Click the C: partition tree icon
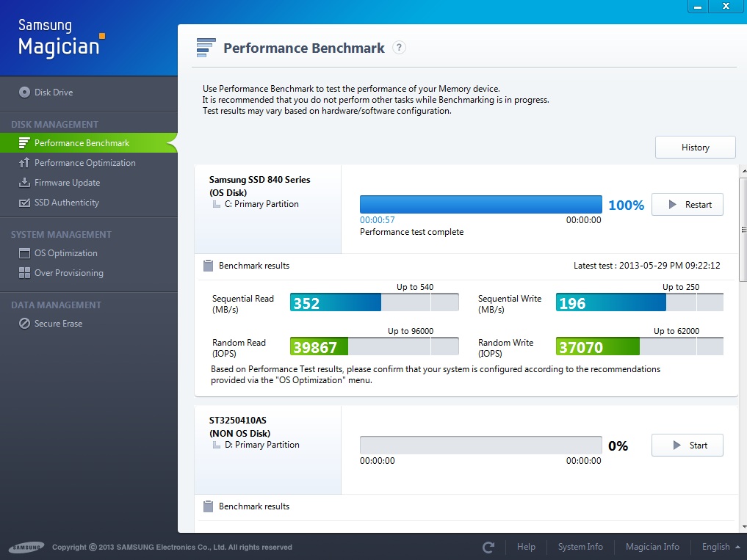The width and height of the screenshot is (747, 560). [x=216, y=204]
